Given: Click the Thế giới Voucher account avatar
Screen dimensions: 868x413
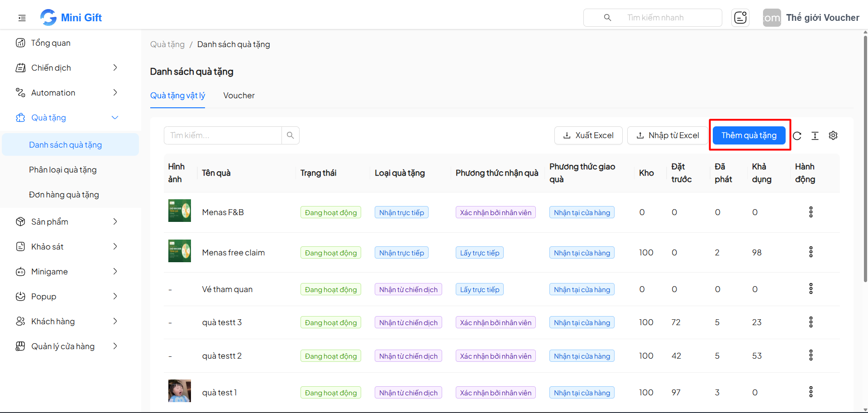Looking at the screenshot, I should [772, 18].
